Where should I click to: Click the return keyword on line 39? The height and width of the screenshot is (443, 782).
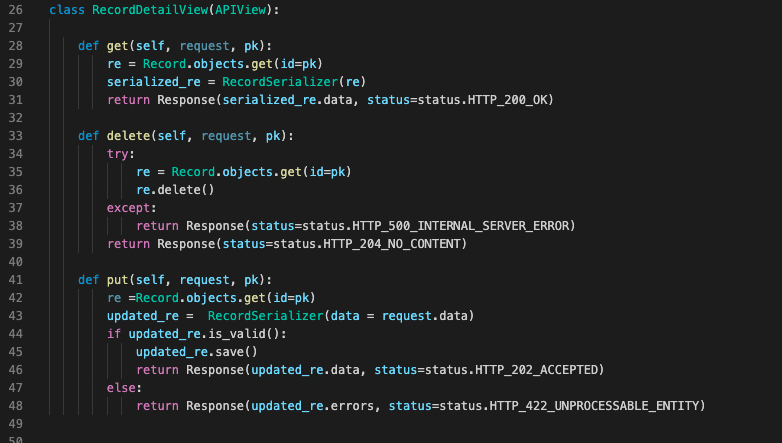tap(128, 244)
